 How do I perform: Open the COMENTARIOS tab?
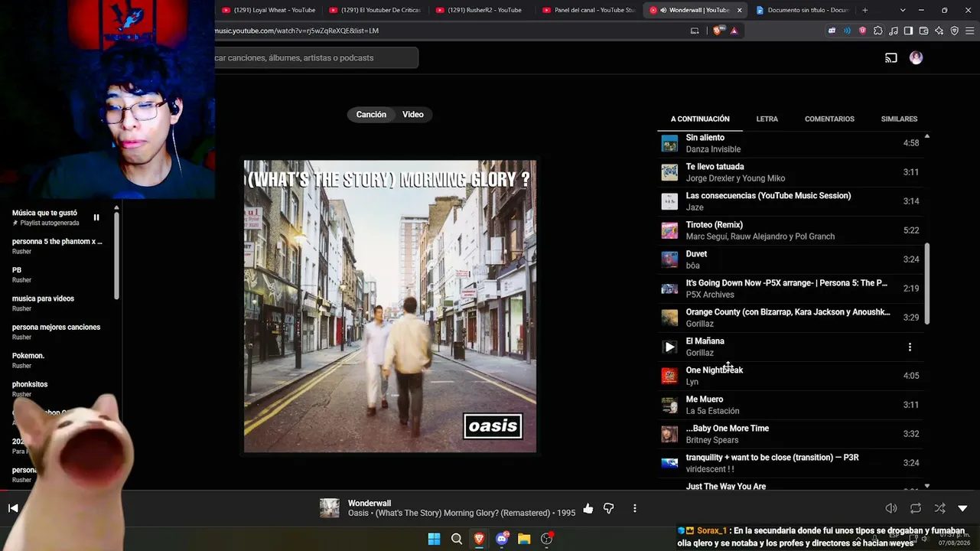tap(829, 119)
